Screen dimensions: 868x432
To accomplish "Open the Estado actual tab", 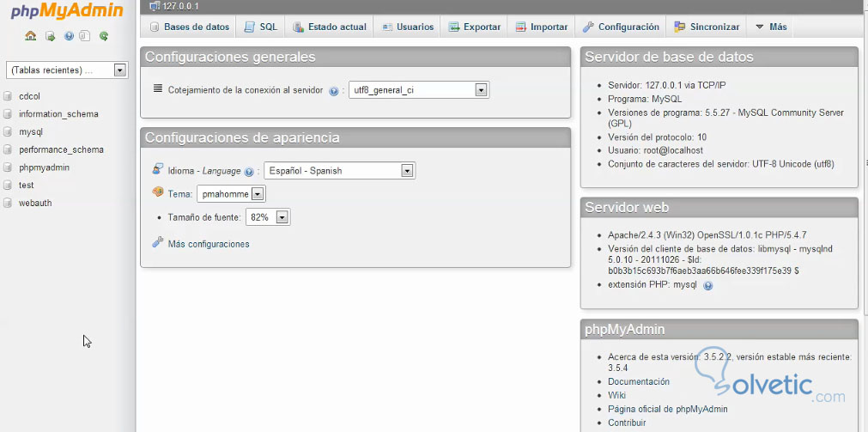I will click(x=330, y=27).
